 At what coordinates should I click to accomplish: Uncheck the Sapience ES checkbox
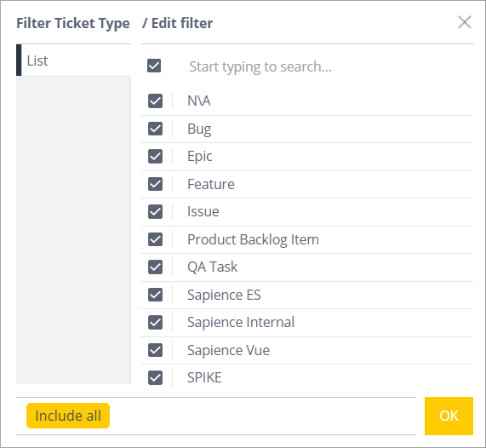click(155, 295)
